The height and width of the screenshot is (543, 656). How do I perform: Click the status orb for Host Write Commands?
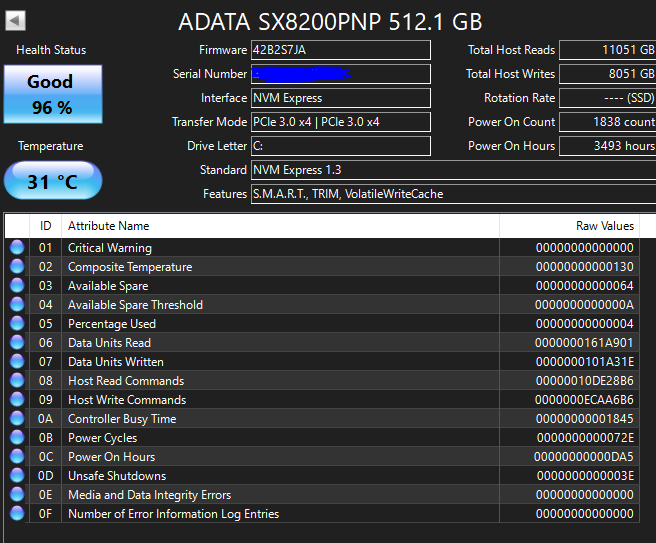(17, 400)
